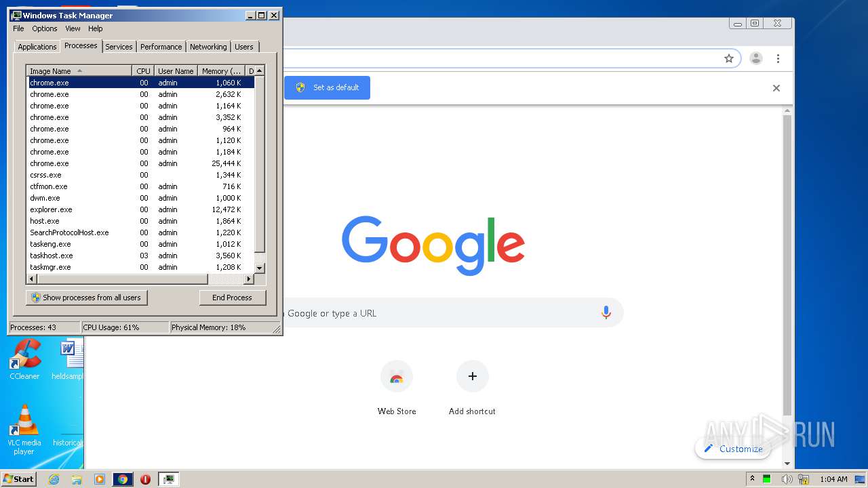
Task: Open the CCleaner desktop shortcut
Action: tap(24, 359)
